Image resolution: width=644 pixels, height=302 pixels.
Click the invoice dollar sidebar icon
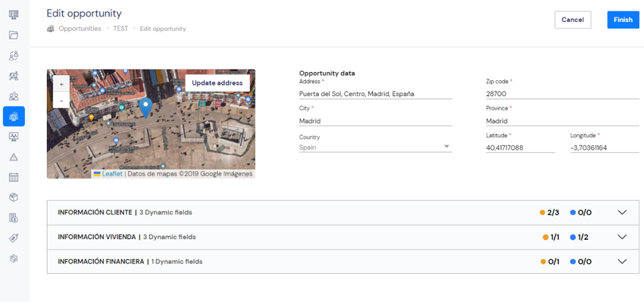click(x=14, y=218)
